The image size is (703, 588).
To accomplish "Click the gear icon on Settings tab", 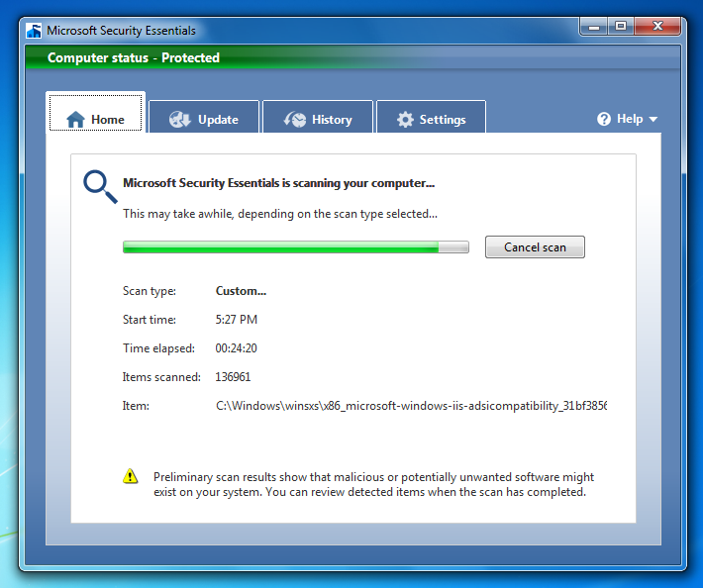I will click(x=405, y=119).
